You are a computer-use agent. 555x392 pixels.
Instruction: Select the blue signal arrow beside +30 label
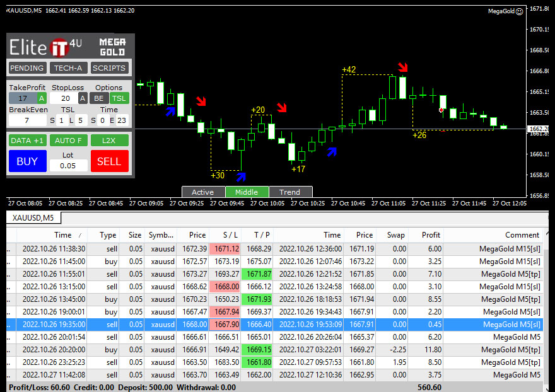(x=241, y=176)
